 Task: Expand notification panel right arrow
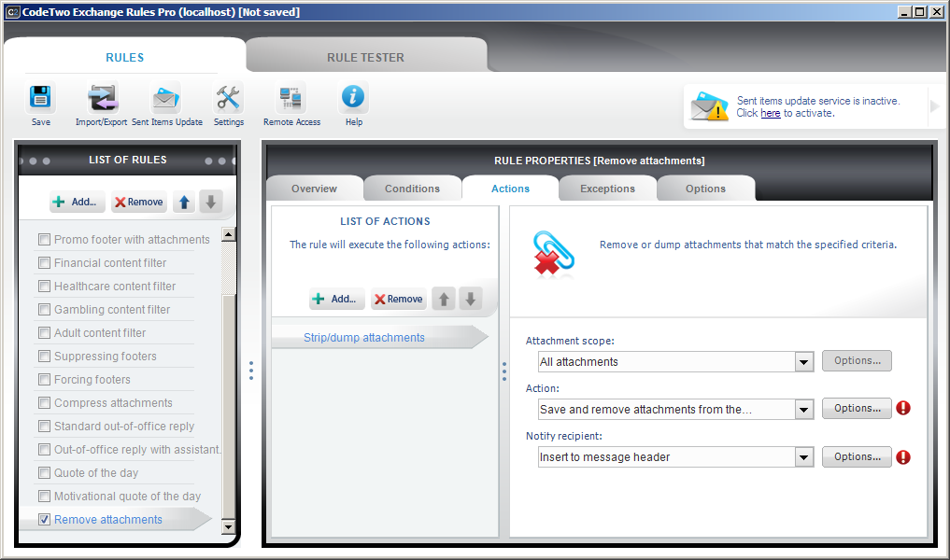pos(935,106)
